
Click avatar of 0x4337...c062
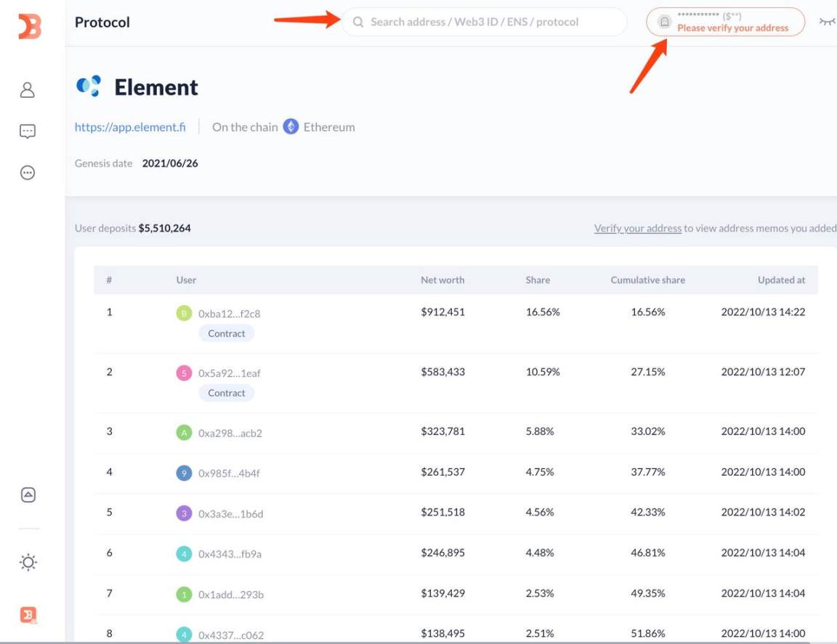pyautogui.click(x=184, y=635)
